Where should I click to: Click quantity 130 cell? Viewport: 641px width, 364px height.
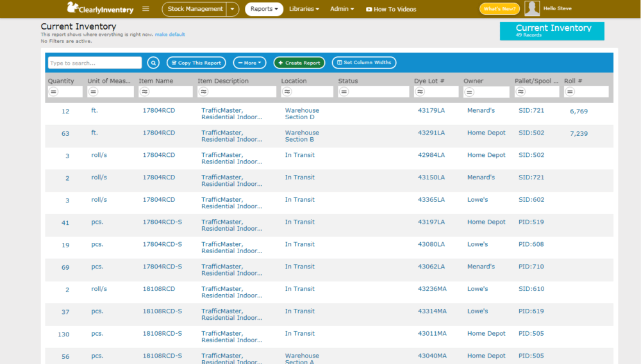tap(63, 334)
